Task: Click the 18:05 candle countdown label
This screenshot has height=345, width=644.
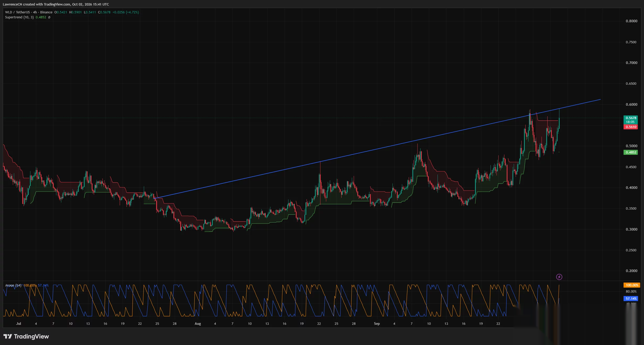Action: 630,122
